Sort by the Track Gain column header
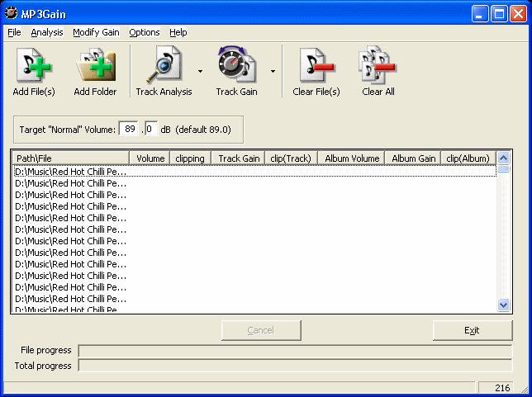 point(238,158)
